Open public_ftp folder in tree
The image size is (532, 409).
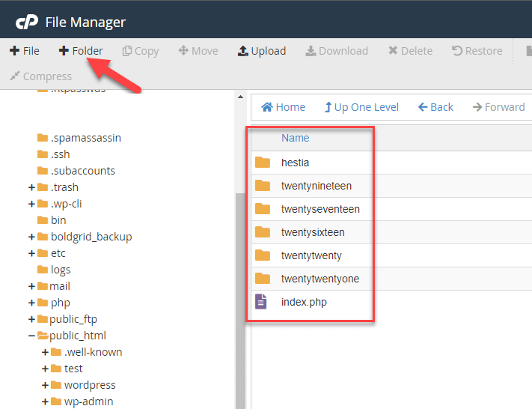[x=67, y=319]
